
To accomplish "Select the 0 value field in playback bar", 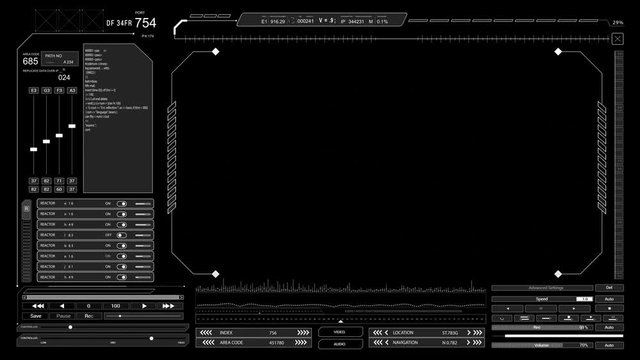I will pyautogui.click(x=88, y=306).
